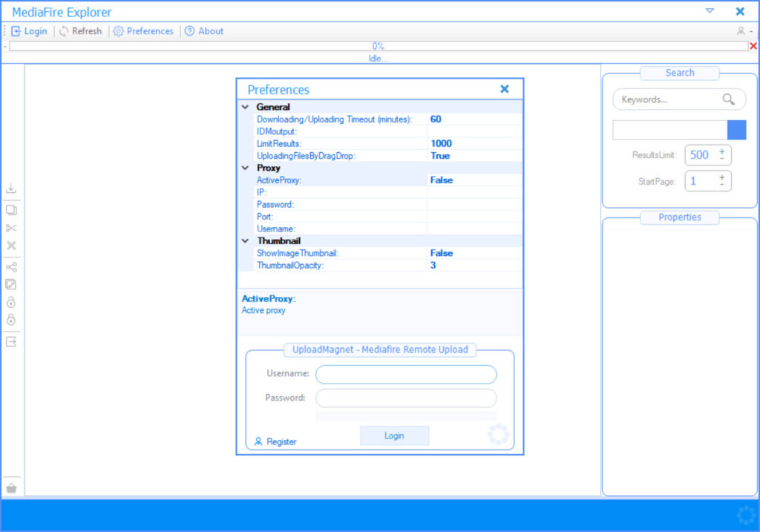
Task: Open Preferences from the gear toolbar icon
Action: click(x=118, y=31)
